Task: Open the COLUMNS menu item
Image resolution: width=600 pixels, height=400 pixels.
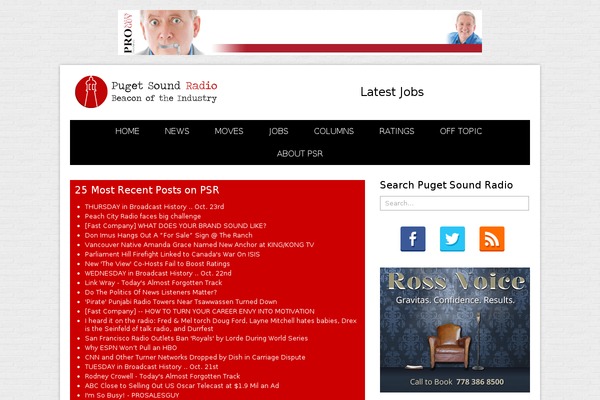Action: [334, 131]
